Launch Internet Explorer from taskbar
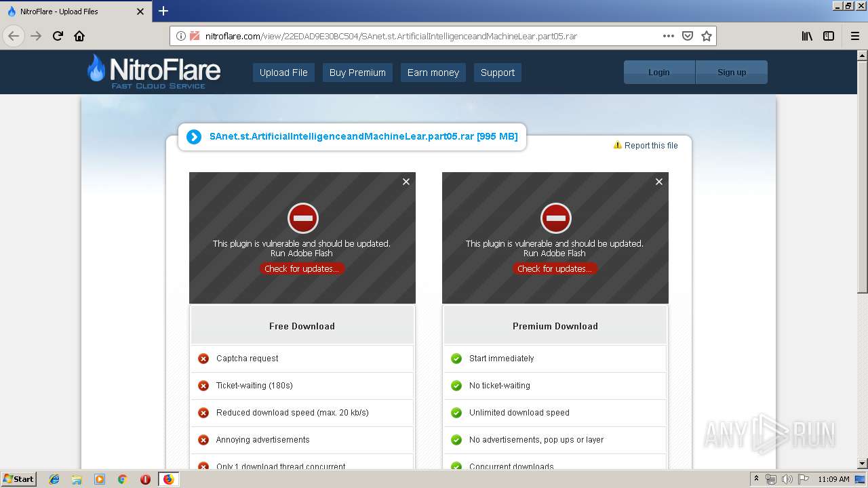This screenshot has width=868, height=488. [x=54, y=479]
